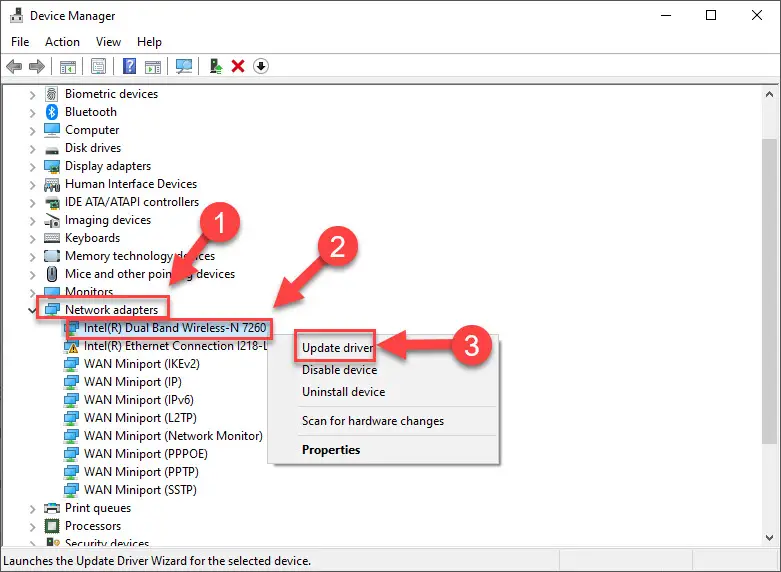Select WAN Miniport (PPTP)
Screen dimensions: 781x572
pyautogui.click(x=141, y=471)
